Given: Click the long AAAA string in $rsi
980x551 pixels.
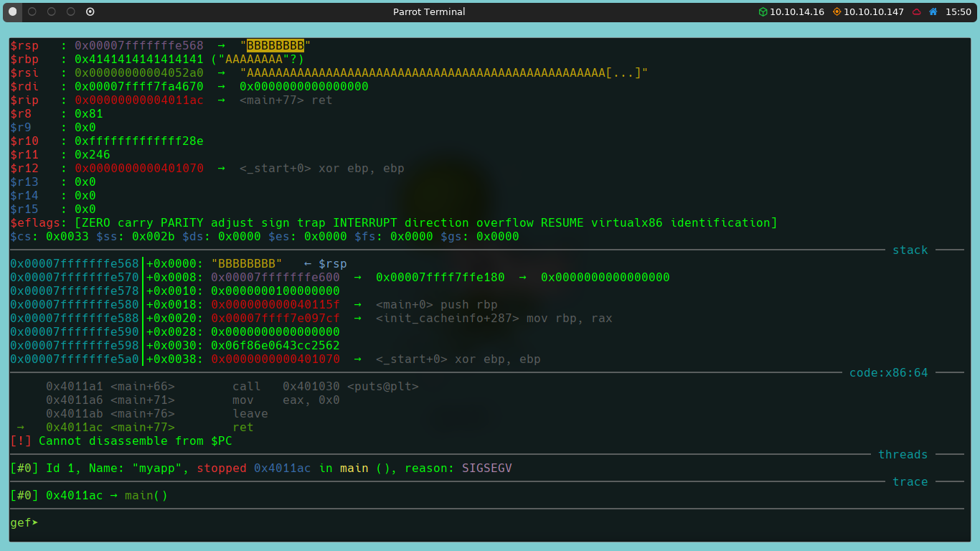Looking at the screenshot, I should (x=444, y=73).
